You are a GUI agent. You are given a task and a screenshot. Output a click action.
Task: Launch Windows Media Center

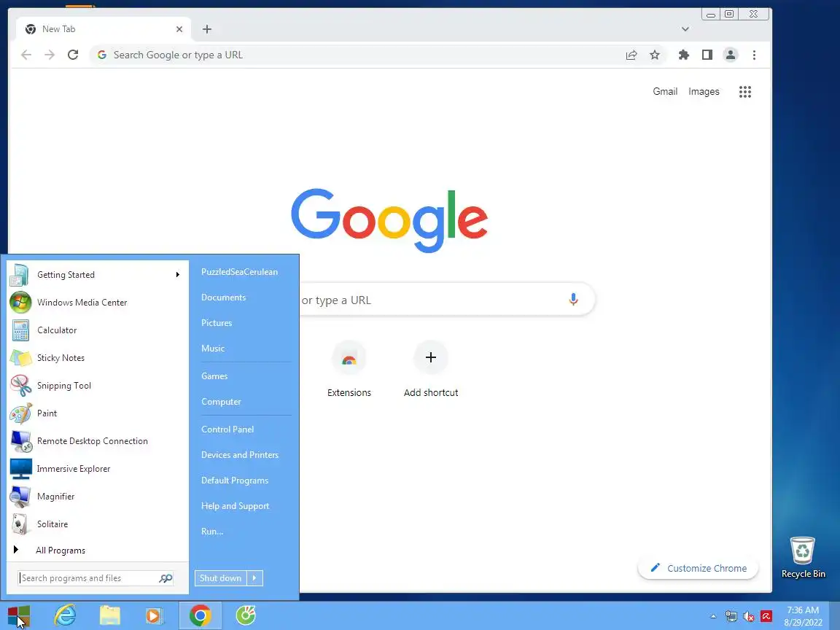(x=98, y=302)
